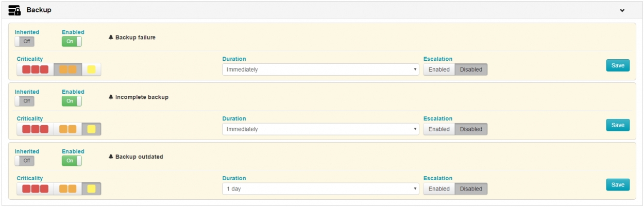Viewport: 644px width, 207px height.
Task: Save the Backup failure alert settings
Action: pyautogui.click(x=617, y=65)
